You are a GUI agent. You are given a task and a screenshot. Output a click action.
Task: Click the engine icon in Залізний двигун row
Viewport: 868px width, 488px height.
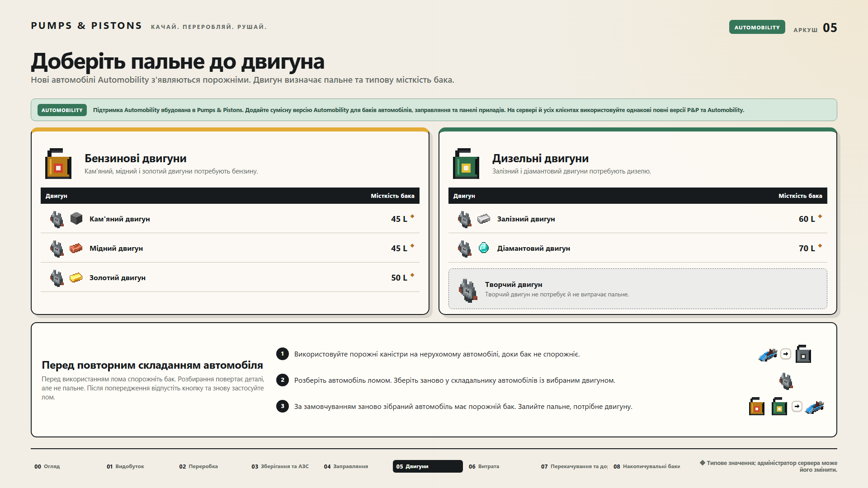465,219
